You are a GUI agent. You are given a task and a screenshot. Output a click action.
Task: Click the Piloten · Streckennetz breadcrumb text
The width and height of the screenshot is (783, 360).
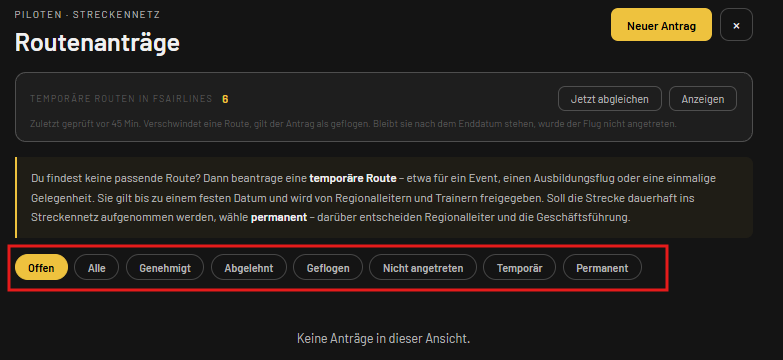coord(87,15)
